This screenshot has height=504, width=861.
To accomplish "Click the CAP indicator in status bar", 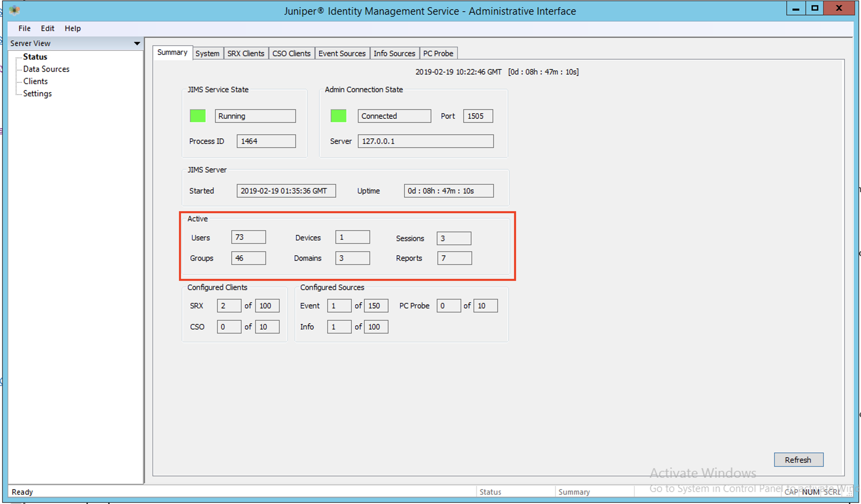I will [x=791, y=492].
